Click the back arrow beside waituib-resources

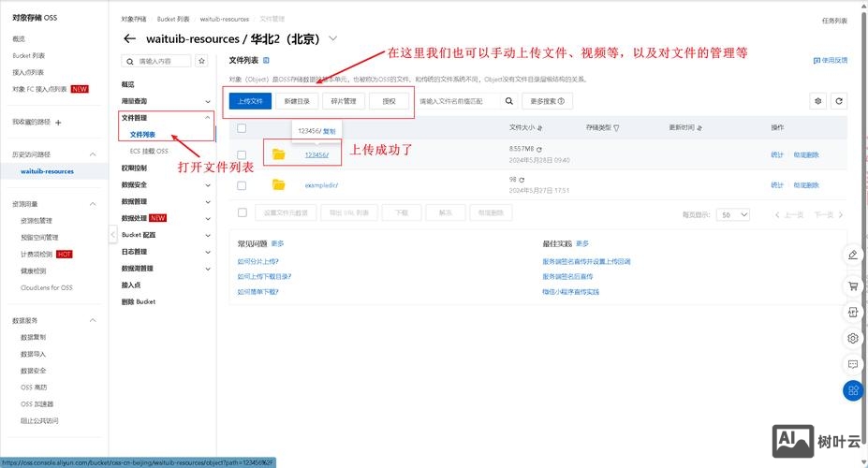[x=129, y=38]
